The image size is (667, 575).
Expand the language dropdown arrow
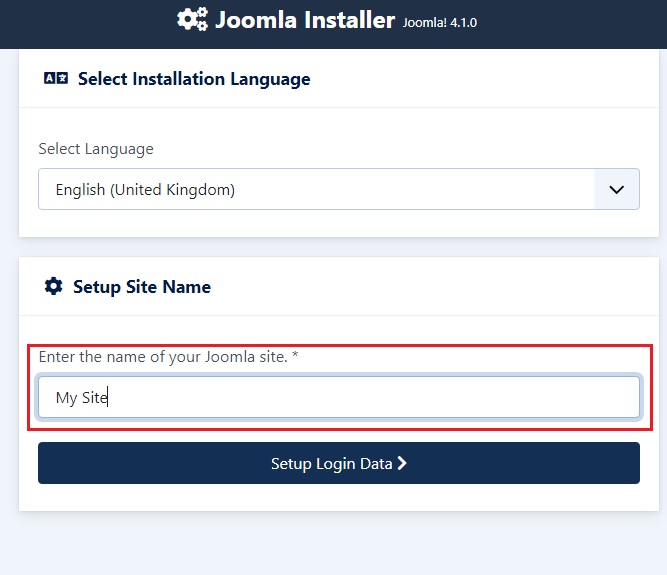click(x=616, y=189)
